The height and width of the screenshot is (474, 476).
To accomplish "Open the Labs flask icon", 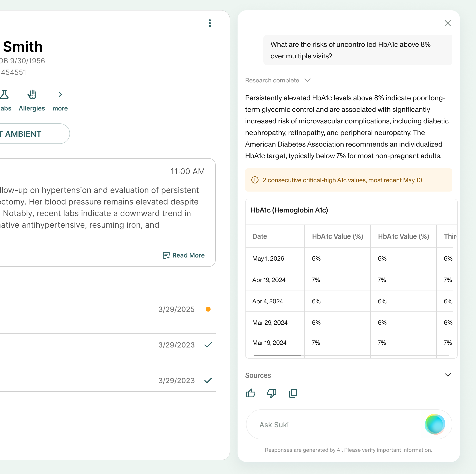I will tap(4, 94).
